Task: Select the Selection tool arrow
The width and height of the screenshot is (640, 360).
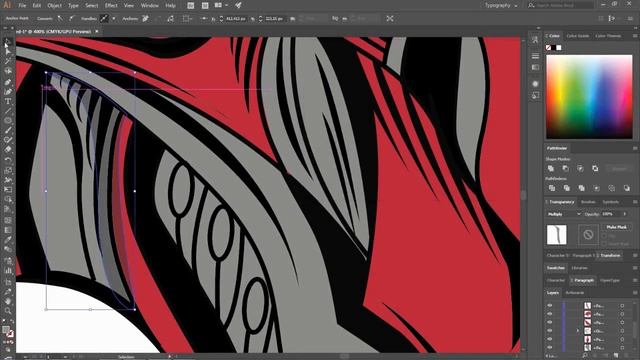Action: pyautogui.click(x=8, y=42)
